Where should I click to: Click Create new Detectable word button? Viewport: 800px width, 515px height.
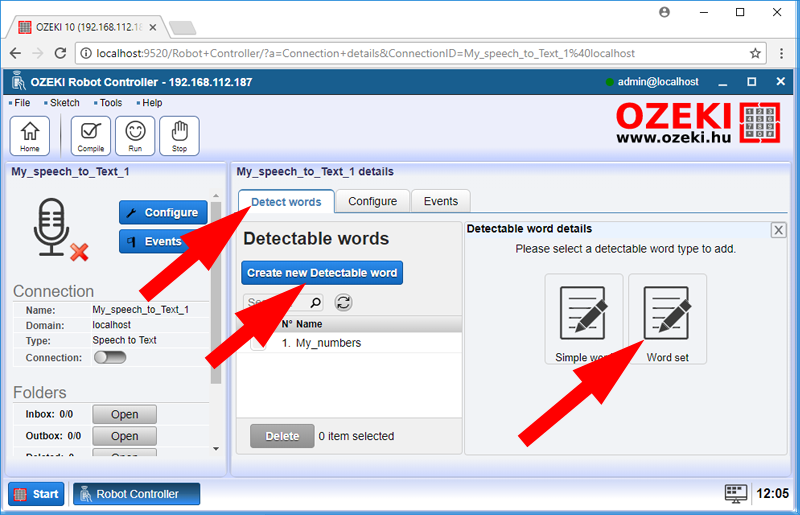click(322, 273)
